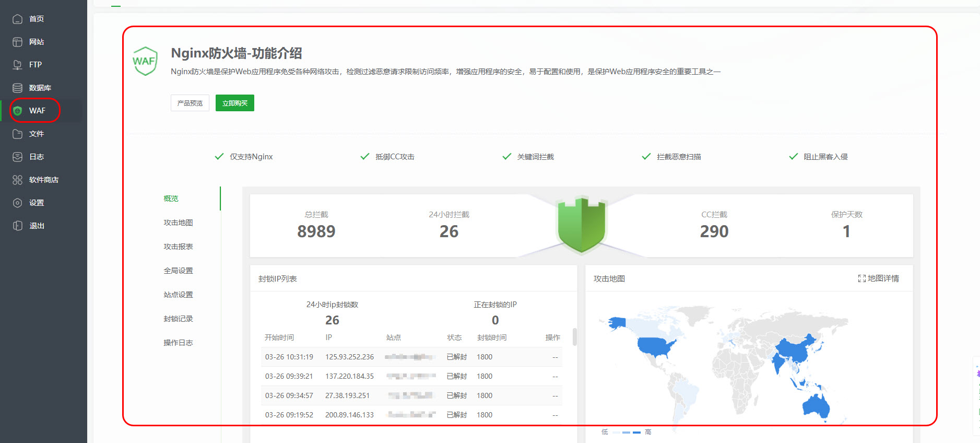This screenshot has height=443, width=980.
Task: Click the start time 03-26 10:31:19
Action: pos(289,357)
